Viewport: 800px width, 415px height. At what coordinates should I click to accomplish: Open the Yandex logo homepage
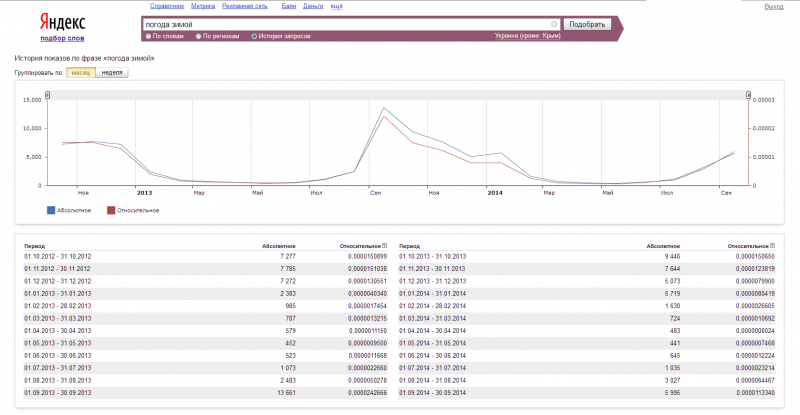click(x=62, y=22)
